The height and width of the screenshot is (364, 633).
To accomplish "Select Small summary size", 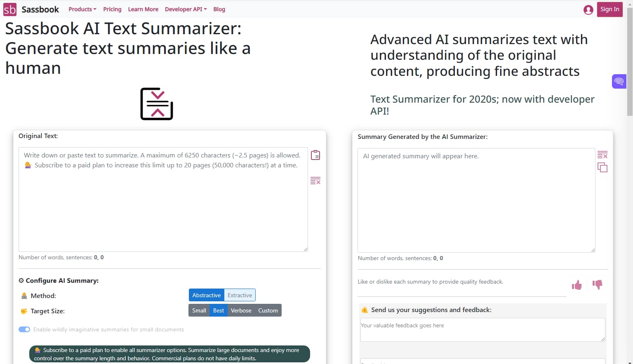I will [199, 310].
